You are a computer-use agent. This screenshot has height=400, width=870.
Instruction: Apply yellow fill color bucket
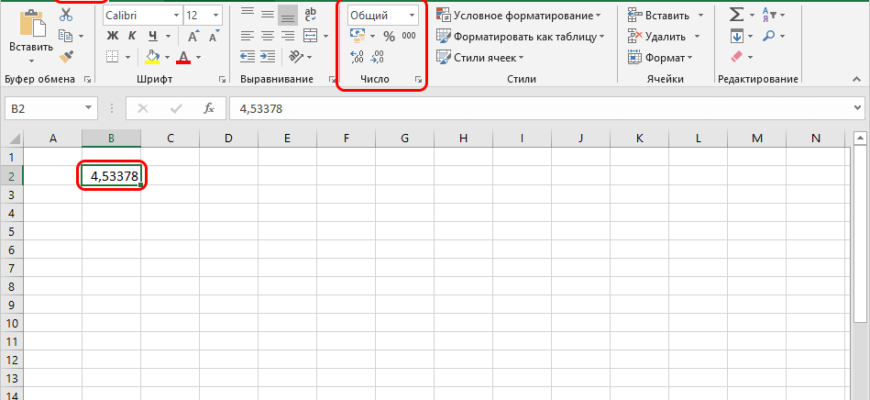152,57
